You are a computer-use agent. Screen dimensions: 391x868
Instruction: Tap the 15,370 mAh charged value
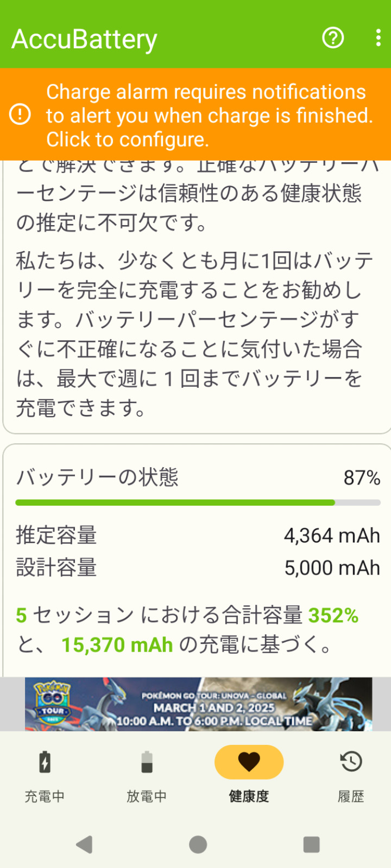[x=117, y=645]
